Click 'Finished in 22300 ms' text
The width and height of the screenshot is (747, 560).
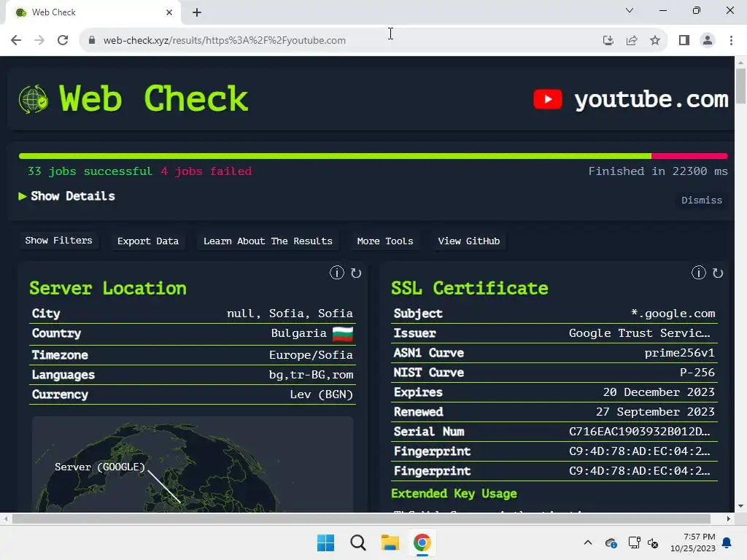[658, 171]
